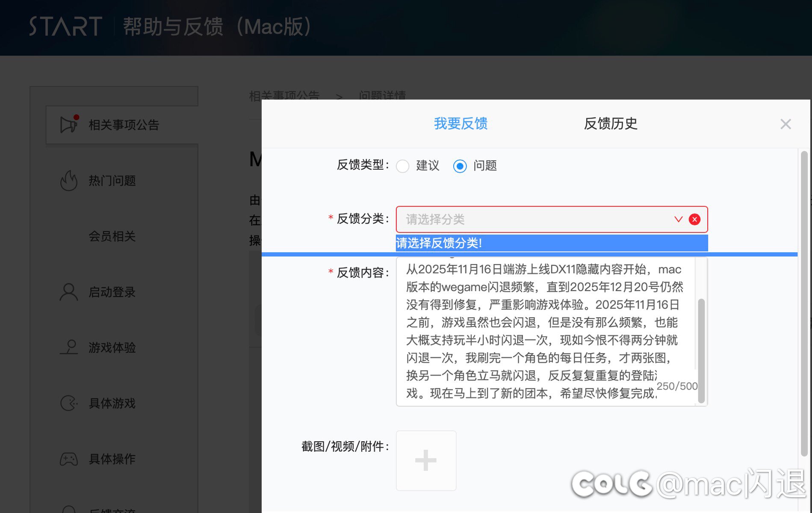Screen dimensions: 812x513
Task: Select the 相关事项公告 megaphone icon
Action: pos(68,124)
